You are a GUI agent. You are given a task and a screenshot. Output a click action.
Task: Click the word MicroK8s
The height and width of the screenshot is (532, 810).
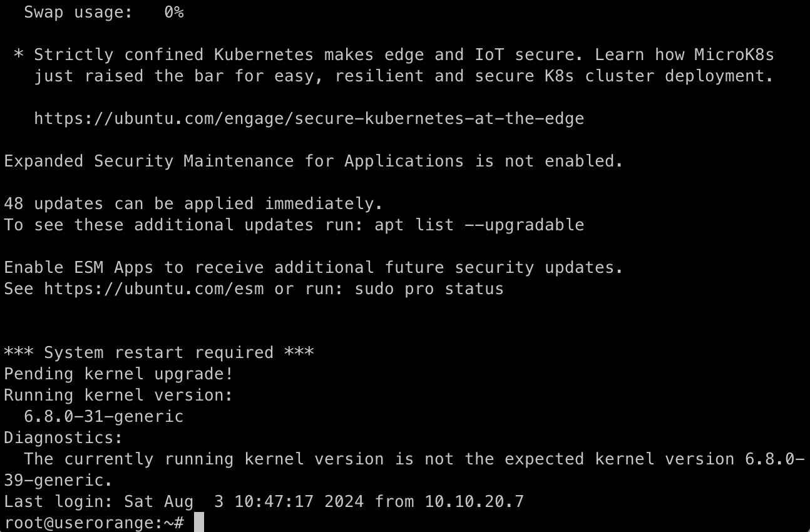pyautogui.click(x=734, y=54)
